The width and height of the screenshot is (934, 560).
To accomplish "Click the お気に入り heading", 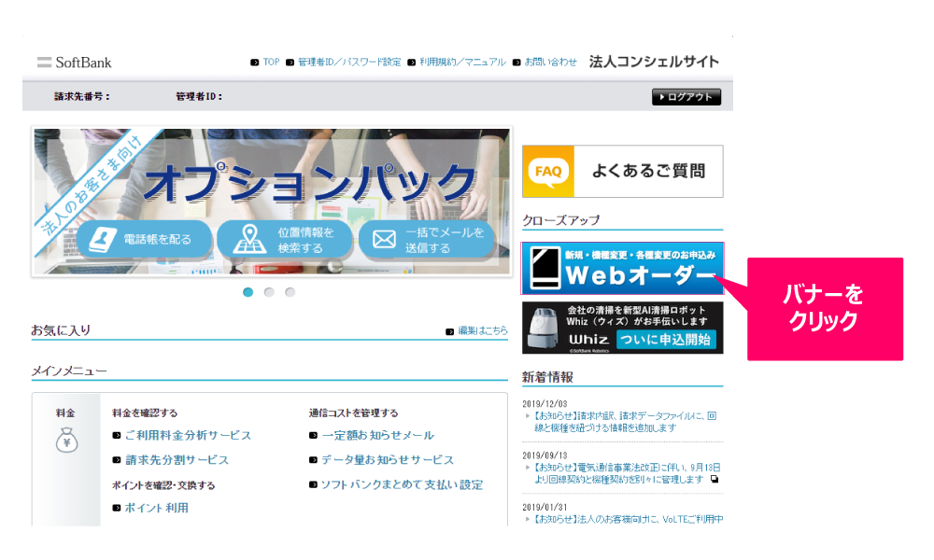I will tap(61, 330).
